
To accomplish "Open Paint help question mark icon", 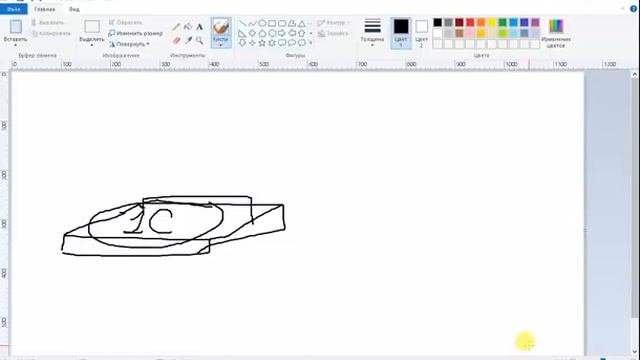I will click(633, 9).
